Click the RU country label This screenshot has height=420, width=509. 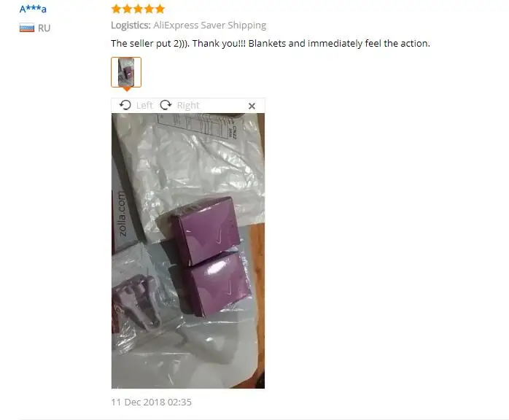point(44,28)
